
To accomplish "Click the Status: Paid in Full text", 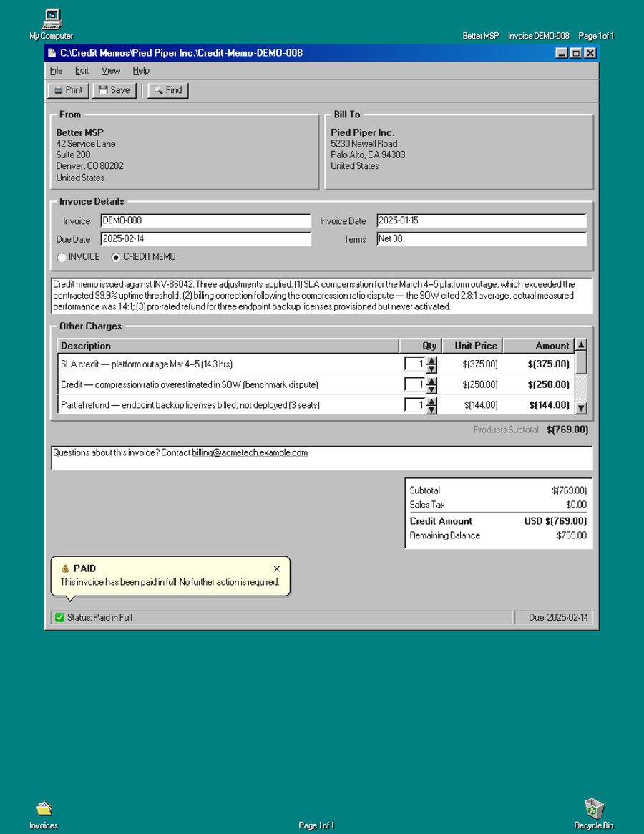I will click(x=99, y=618).
